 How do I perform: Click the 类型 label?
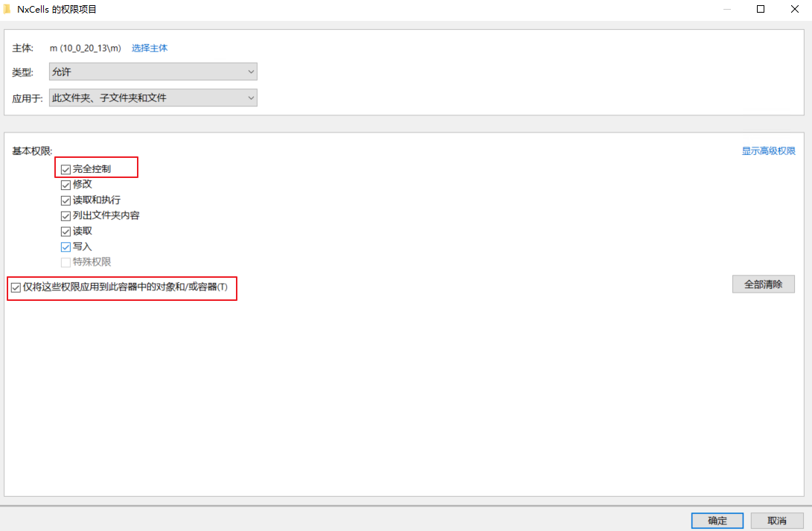pos(23,72)
